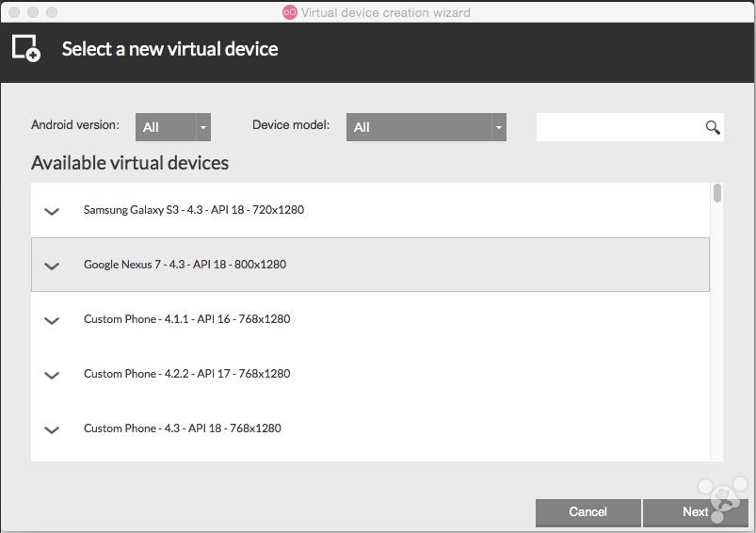Click the Genymotion title bar logo

point(290,12)
